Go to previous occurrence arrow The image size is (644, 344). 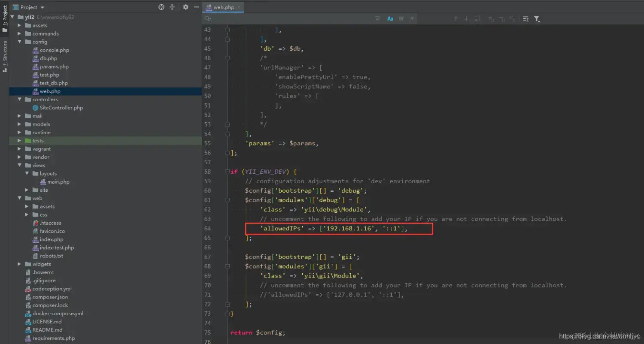point(456,18)
